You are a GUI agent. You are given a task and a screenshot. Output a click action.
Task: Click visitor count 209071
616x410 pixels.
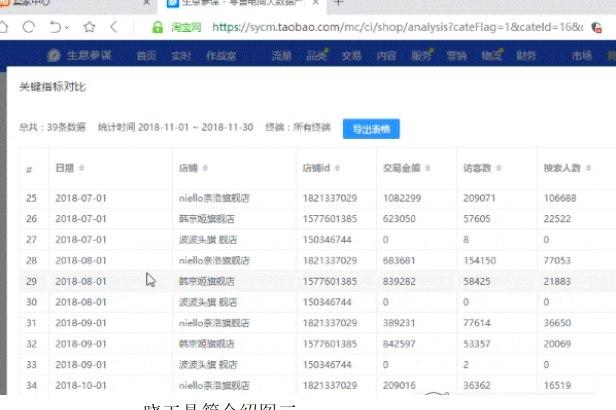479,198
